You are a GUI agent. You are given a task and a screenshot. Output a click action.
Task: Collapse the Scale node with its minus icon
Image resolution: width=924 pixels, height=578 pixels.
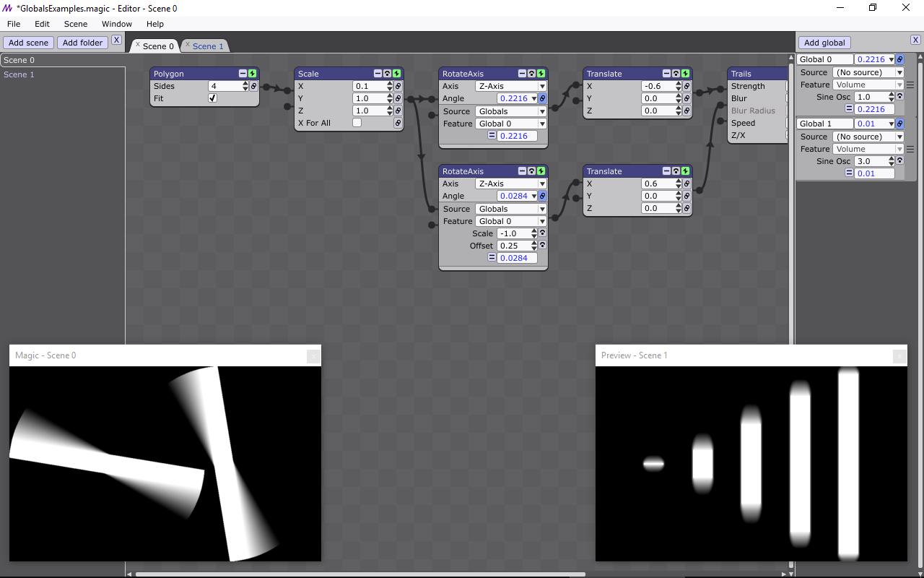378,74
